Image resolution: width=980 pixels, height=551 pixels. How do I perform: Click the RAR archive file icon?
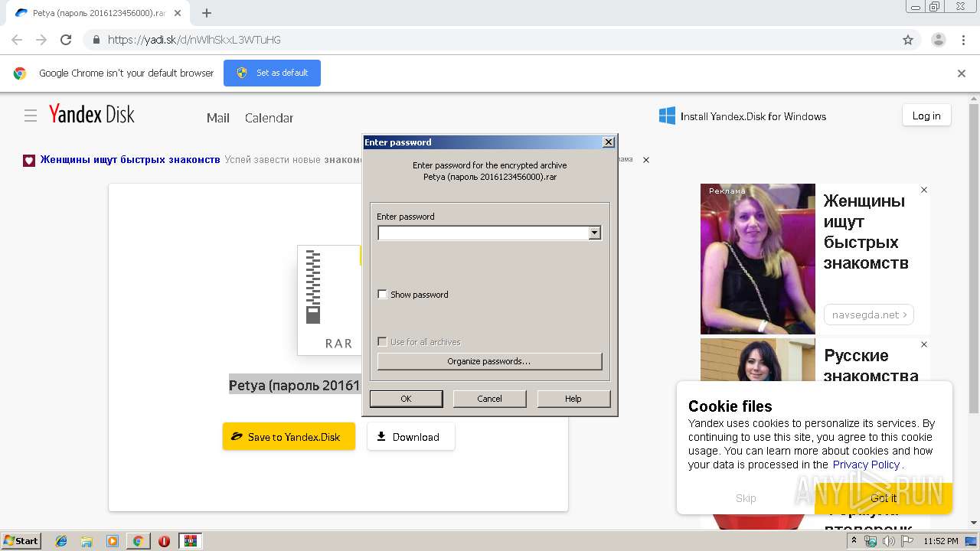pos(329,300)
